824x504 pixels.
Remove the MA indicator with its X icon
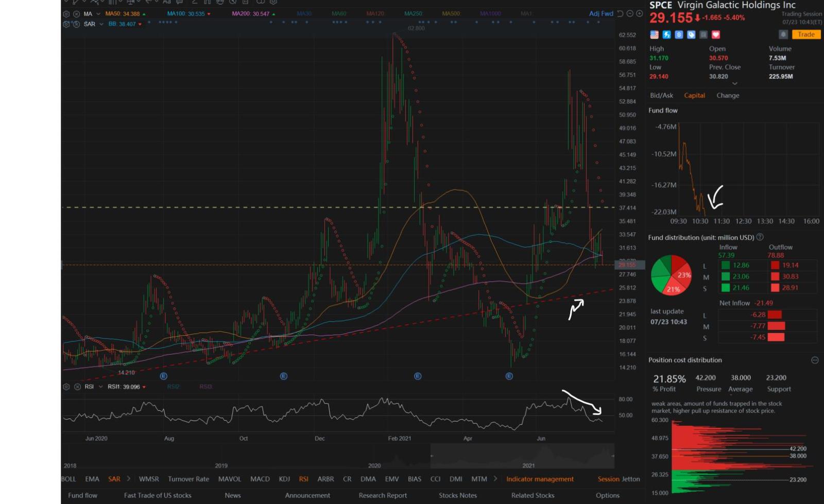76,14
